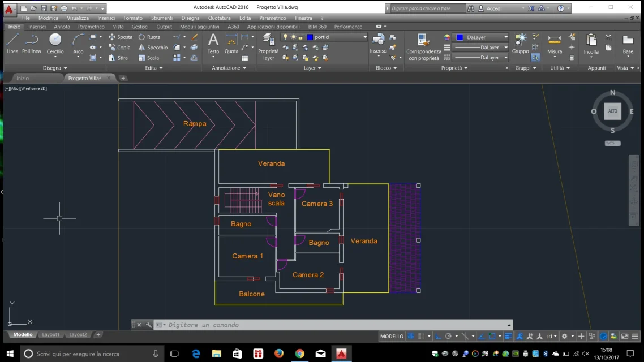644x362 pixels.
Task: Click the blue DaLayer color swatch
Action: click(460, 37)
